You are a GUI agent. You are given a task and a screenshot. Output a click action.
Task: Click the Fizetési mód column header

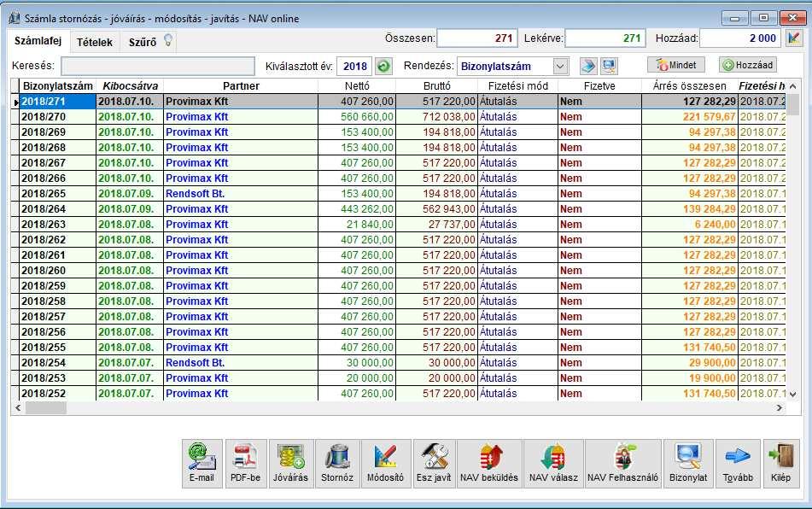coord(518,86)
